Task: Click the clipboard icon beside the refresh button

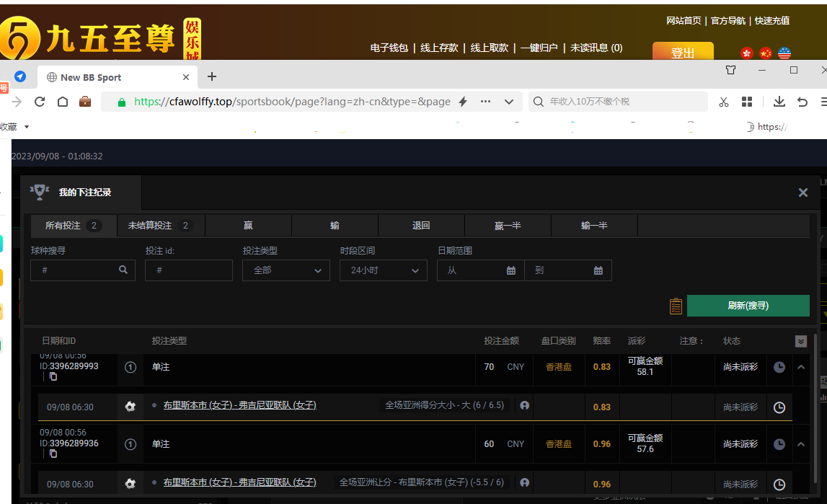Action: (676, 306)
